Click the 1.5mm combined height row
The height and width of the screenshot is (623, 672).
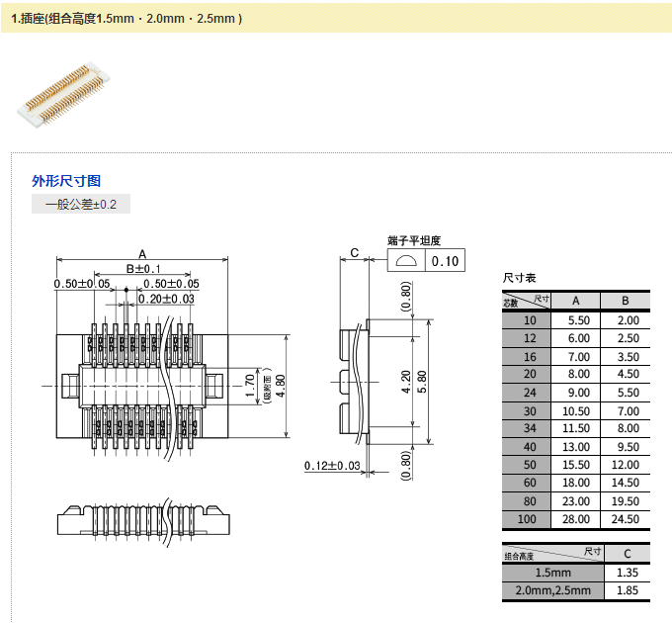click(x=576, y=573)
